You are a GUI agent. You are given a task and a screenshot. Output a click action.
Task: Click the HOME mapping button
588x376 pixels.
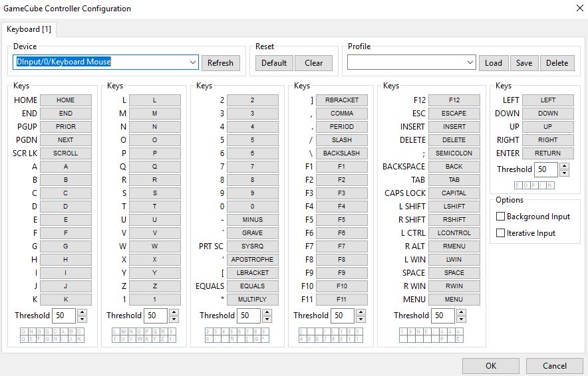coord(66,100)
